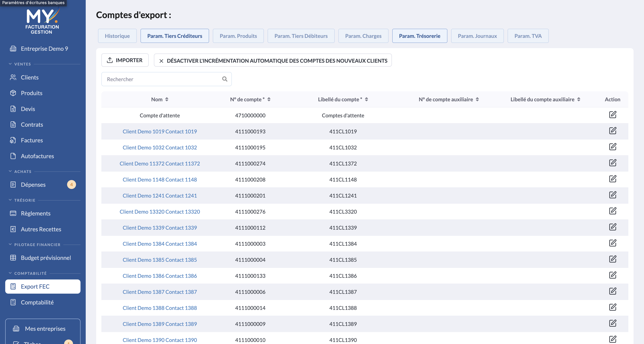644x344 pixels.
Task: Click the orange 4 badge on Dépenses
Action: pos(72,184)
